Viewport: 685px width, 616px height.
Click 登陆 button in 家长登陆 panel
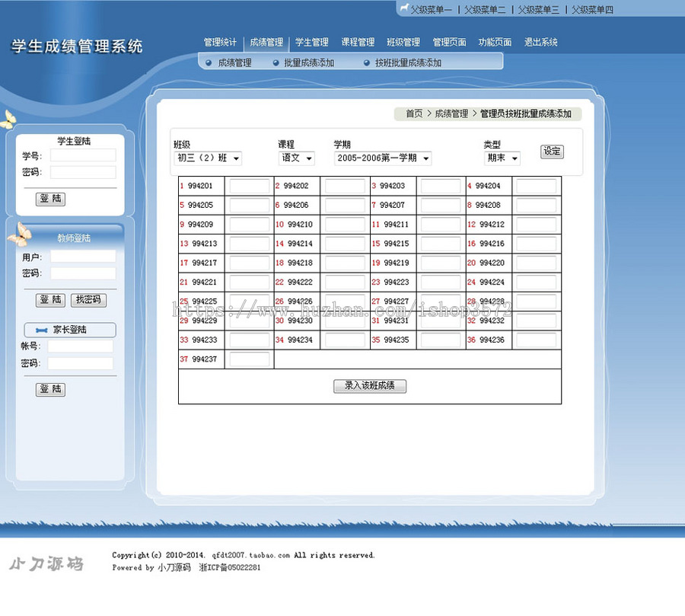coord(51,390)
